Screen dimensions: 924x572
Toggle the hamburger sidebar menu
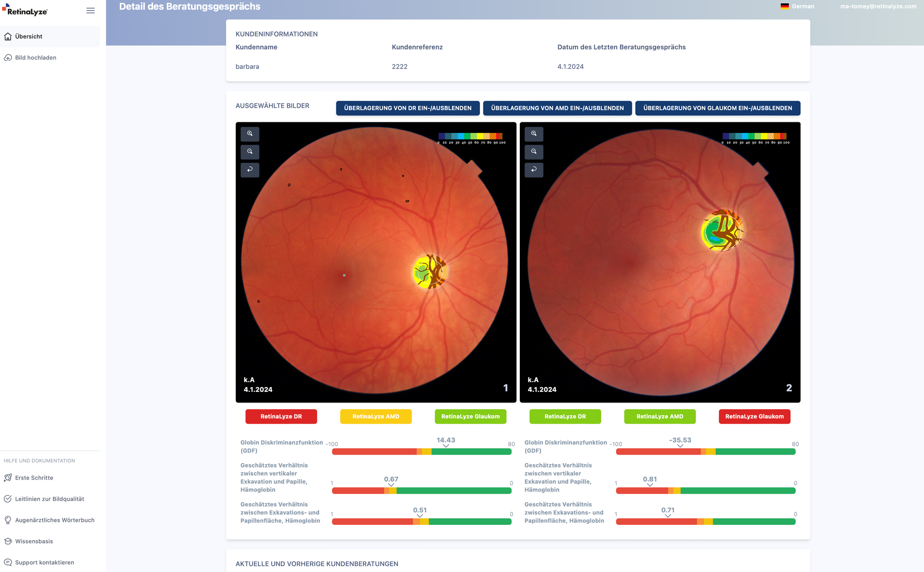[x=90, y=11]
